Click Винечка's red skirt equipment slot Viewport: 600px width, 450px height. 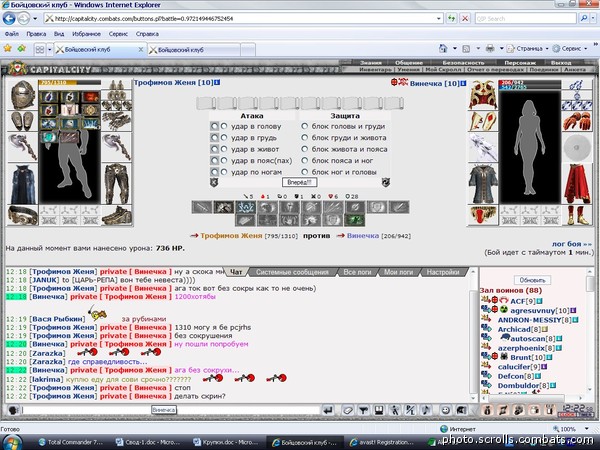[x=577, y=183]
